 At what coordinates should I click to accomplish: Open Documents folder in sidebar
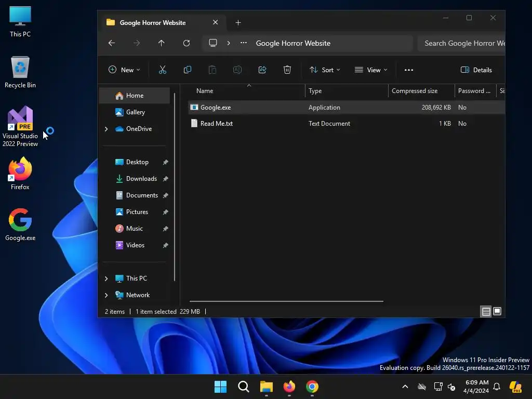point(135,195)
